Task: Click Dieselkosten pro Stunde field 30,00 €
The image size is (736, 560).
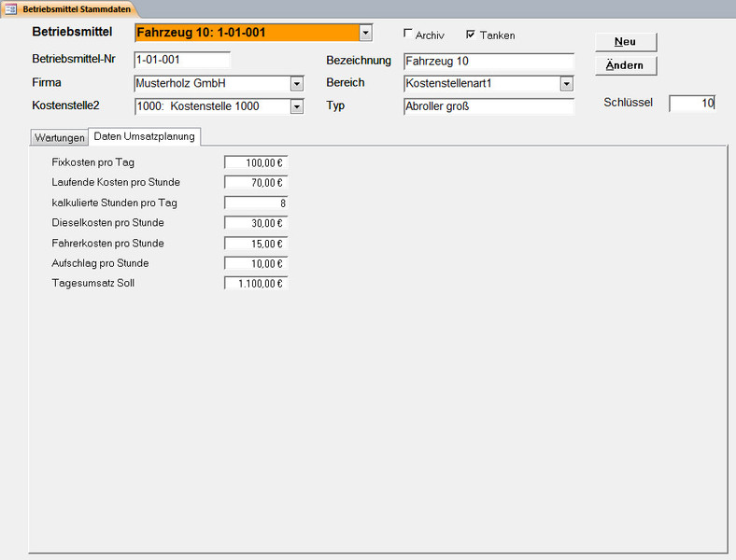Action: [x=256, y=223]
